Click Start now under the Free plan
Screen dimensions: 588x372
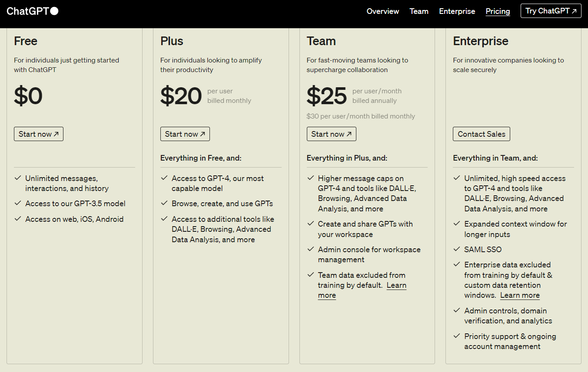pos(39,134)
